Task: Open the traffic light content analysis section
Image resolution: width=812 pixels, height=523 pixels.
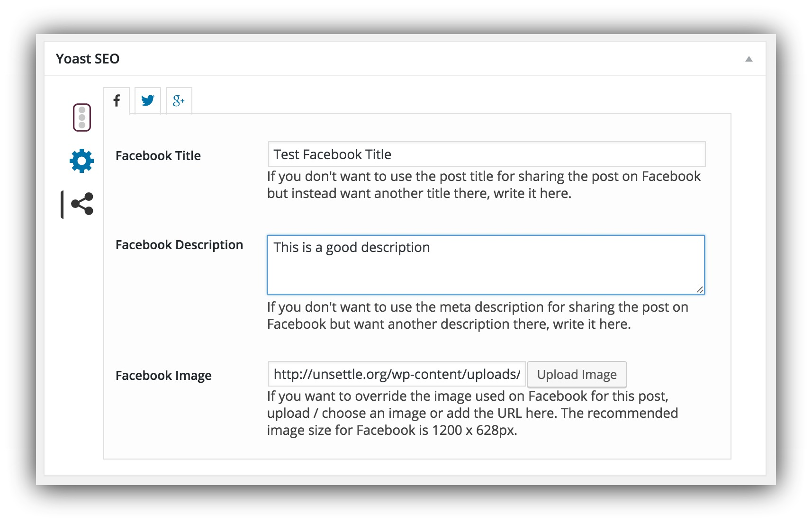Action: (82, 117)
